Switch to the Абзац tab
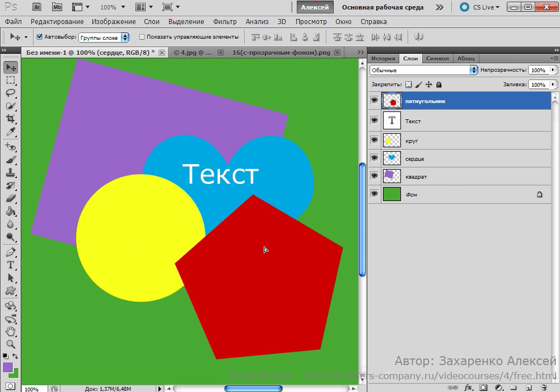560x392 pixels. click(x=466, y=59)
